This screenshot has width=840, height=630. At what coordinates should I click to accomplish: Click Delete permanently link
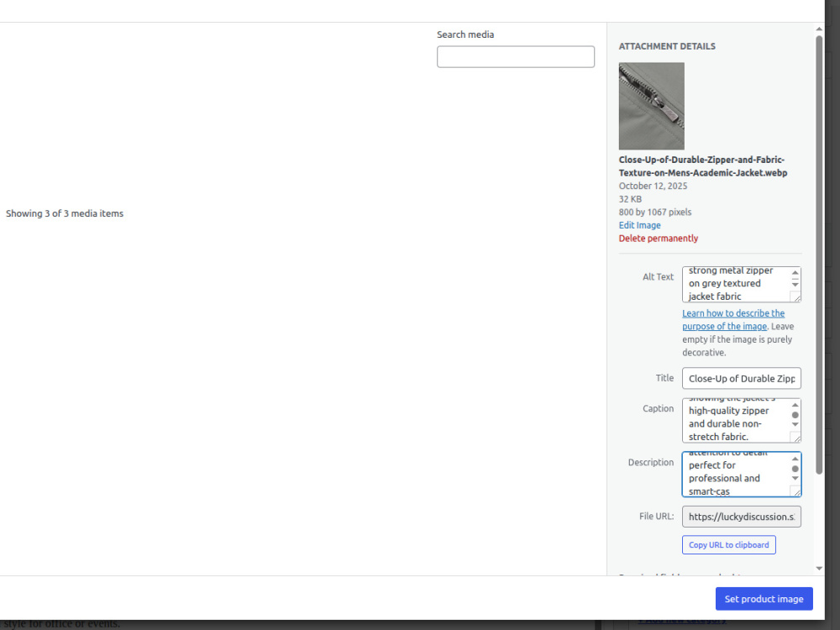(659, 239)
